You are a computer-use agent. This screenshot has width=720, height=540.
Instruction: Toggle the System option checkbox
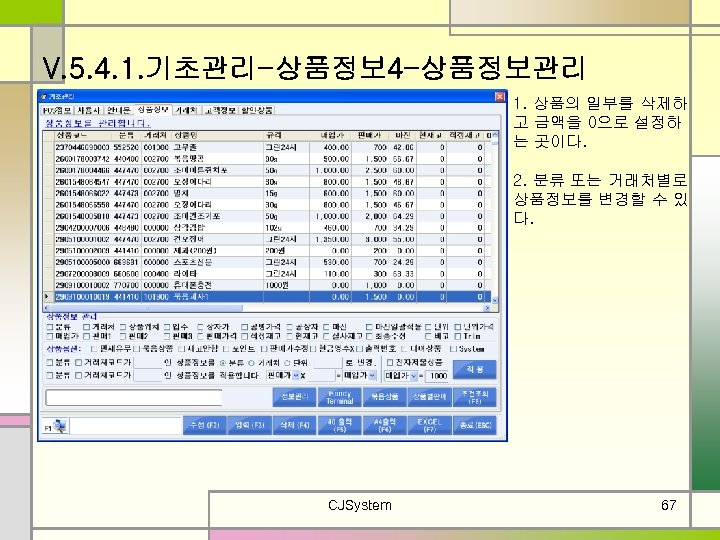453,349
